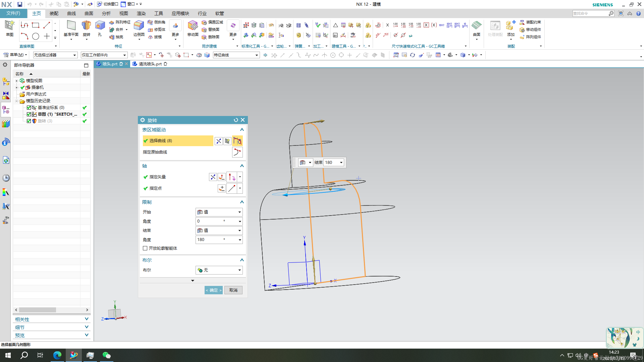Open the 开始 value type dropdown
Screen dimensions: 644x362
(219, 212)
